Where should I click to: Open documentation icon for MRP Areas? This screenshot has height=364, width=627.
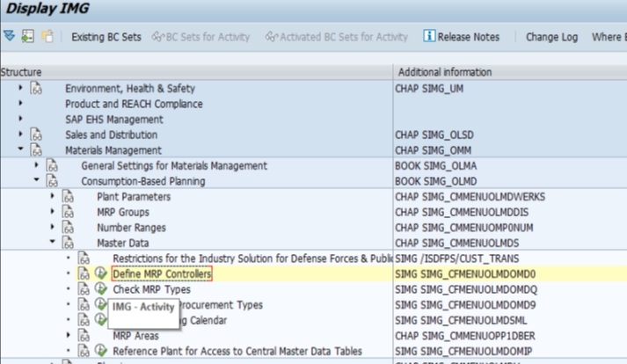(x=84, y=335)
